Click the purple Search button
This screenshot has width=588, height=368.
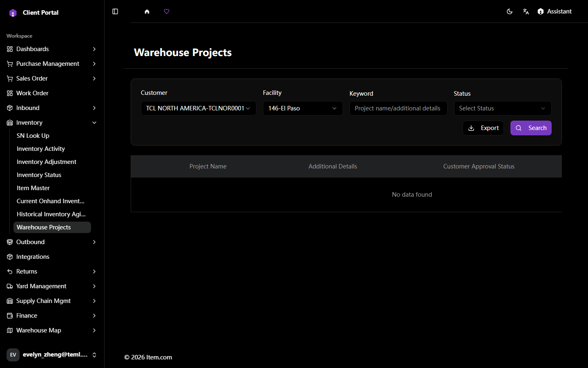531,128
